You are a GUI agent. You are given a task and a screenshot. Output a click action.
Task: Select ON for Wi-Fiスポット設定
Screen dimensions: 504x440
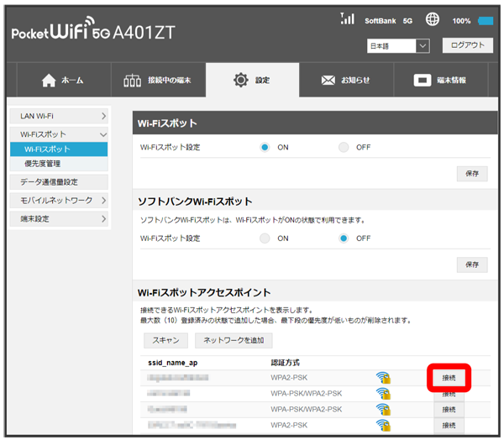coord(265,147)
